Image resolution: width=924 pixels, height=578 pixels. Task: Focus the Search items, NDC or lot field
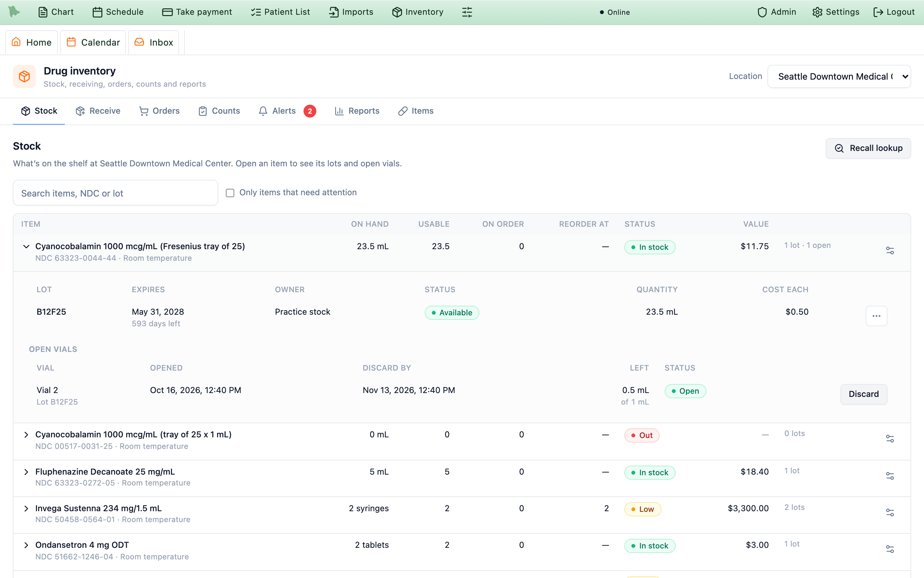115,193
